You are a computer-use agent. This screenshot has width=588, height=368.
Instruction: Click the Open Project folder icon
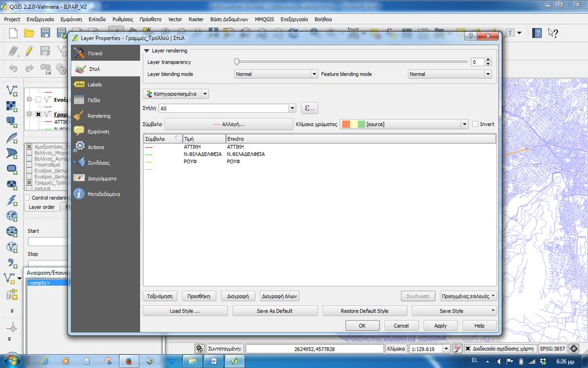29,33
